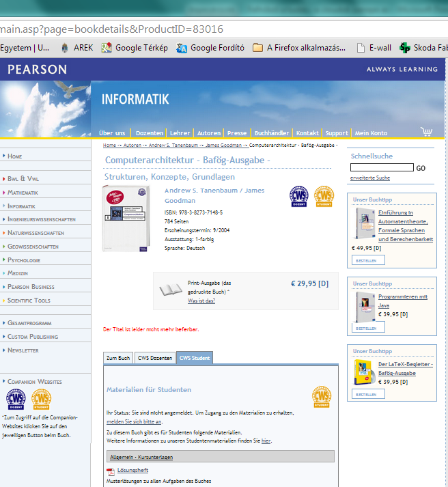448x487 pixels.
Task: Switch to the Zum Buch tab
Action: coord(118,358)
